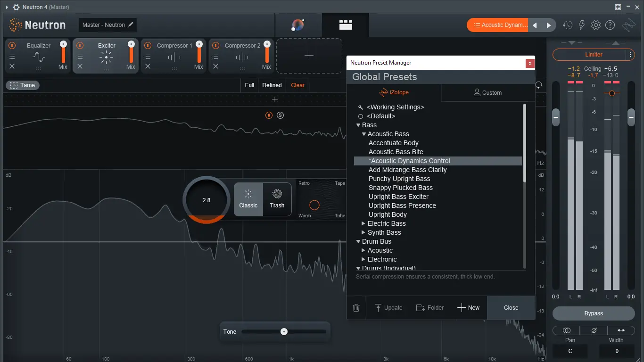This screenshot has height=362, width=644.
Task: Select the Full exciter mode
Action: point(249,85)
